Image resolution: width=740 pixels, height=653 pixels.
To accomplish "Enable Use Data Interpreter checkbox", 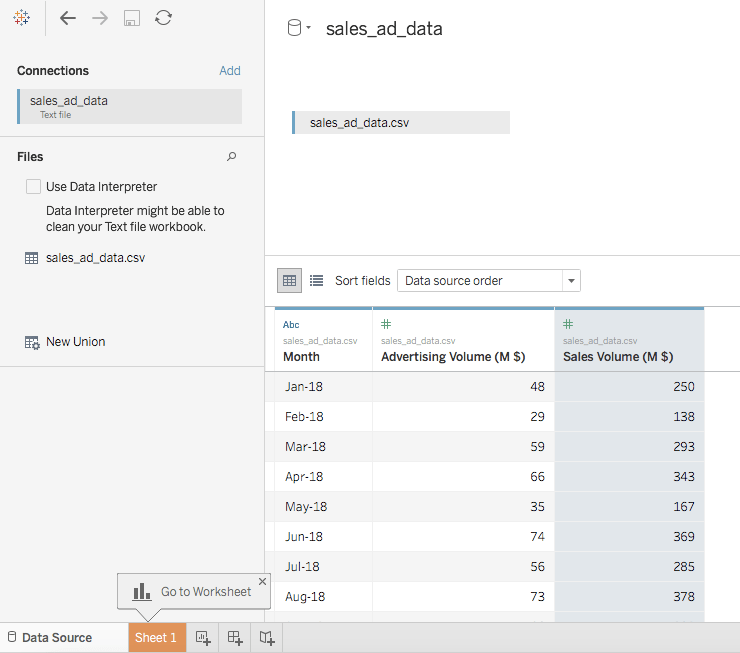I will pos(34,187).
